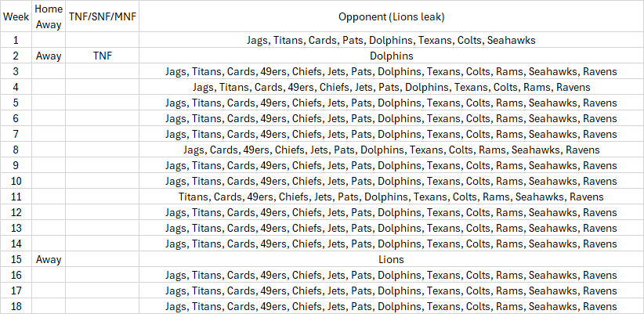644x314 pixels.
Task: Select the empty Home/Away cell for week 18
Action: click(x=49, y=306)
